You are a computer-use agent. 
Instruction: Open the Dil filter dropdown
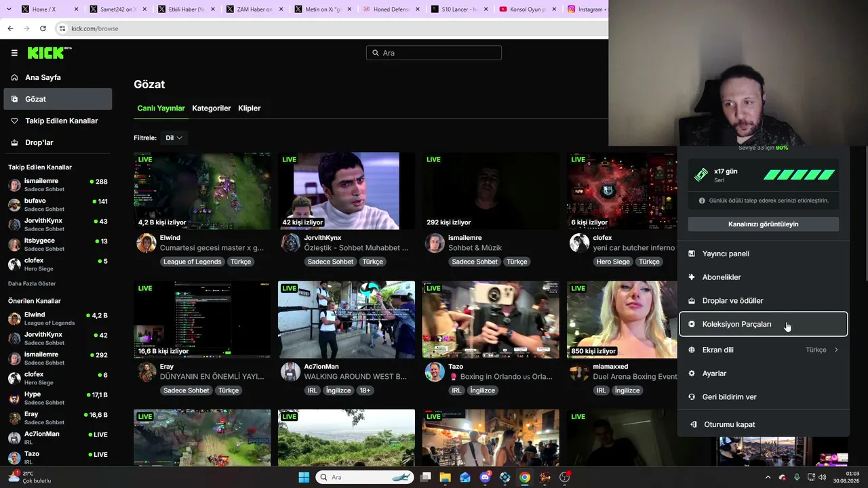pyautogui.click(x=174, y=138)
